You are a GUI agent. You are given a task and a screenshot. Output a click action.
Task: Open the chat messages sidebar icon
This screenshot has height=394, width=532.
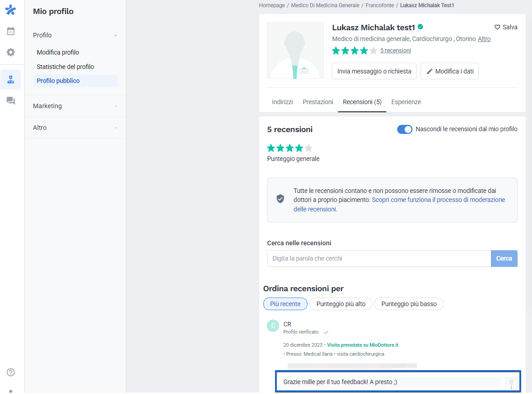coord(10,101)
